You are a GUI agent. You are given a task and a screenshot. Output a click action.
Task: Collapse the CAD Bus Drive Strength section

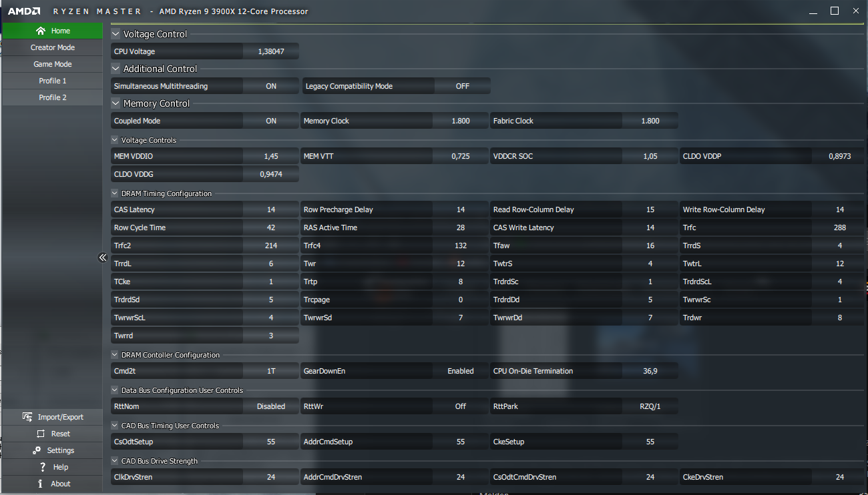pyautogui.click(x=115, y=461)
